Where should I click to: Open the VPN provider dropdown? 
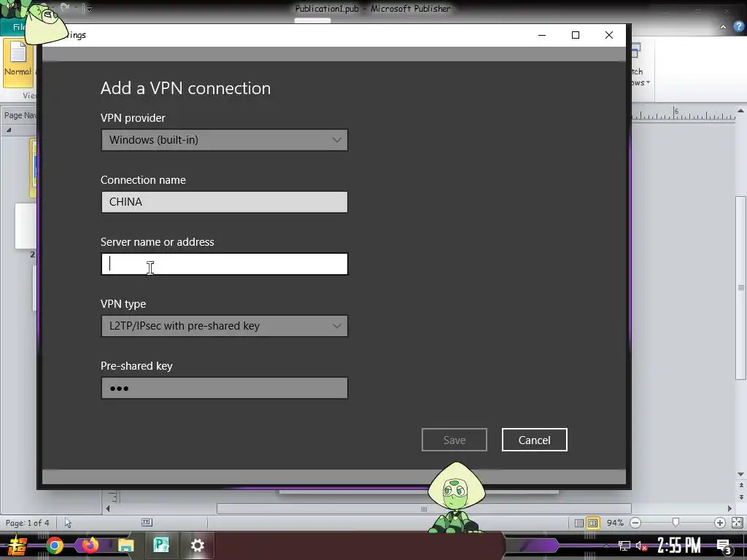[225, 140]
